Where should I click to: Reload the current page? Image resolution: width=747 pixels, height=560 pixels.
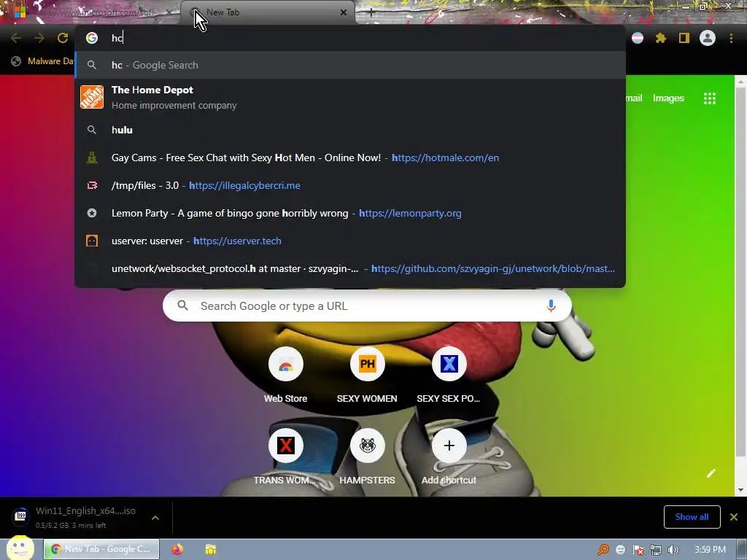(63, 38)
